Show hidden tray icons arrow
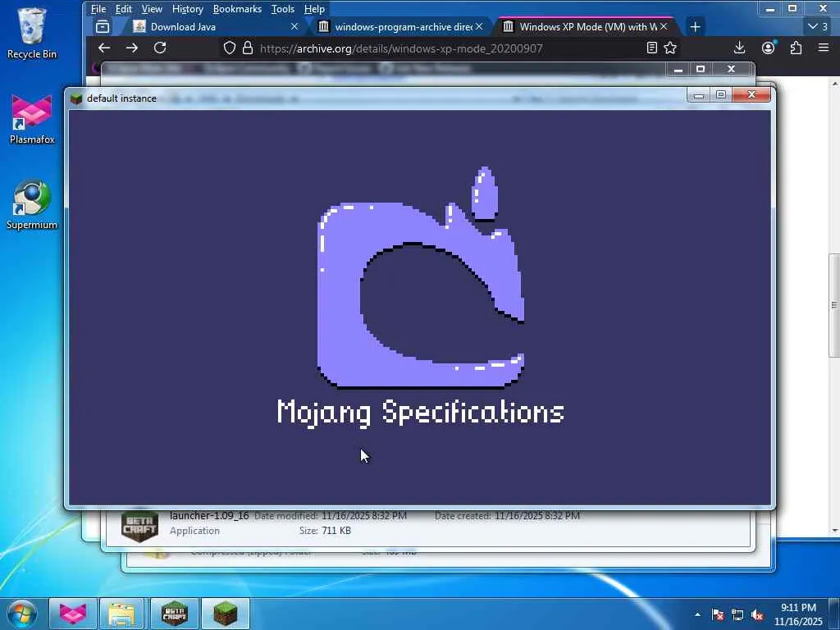The image size is (840, 630). point(697,614)
